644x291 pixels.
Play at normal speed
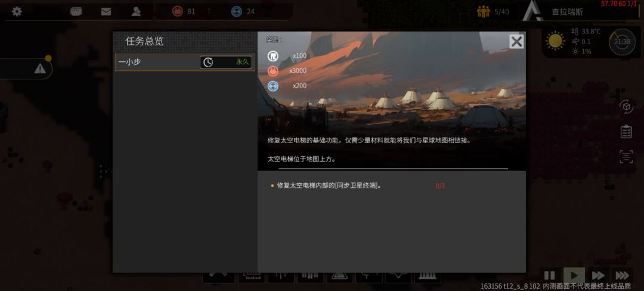(574, 275)
